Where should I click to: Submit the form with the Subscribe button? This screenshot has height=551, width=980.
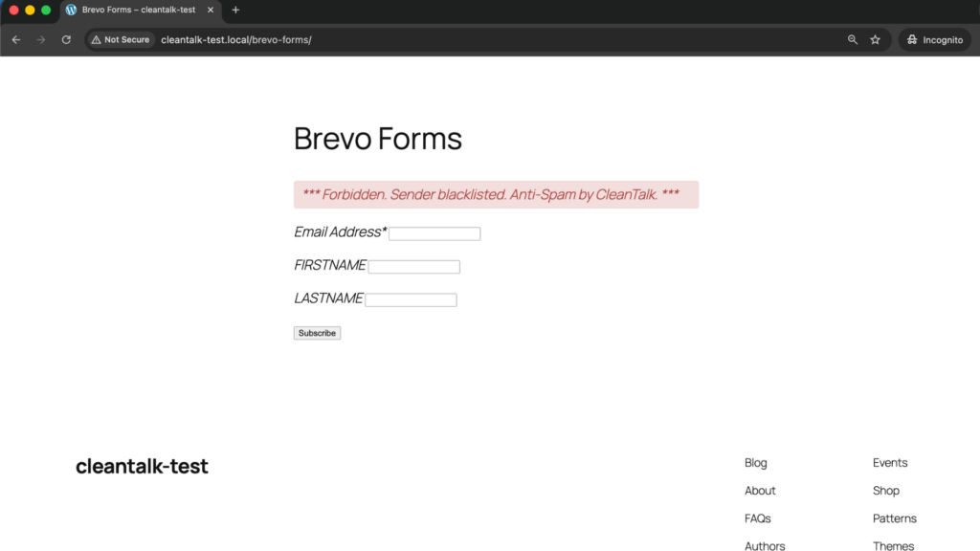317,333
